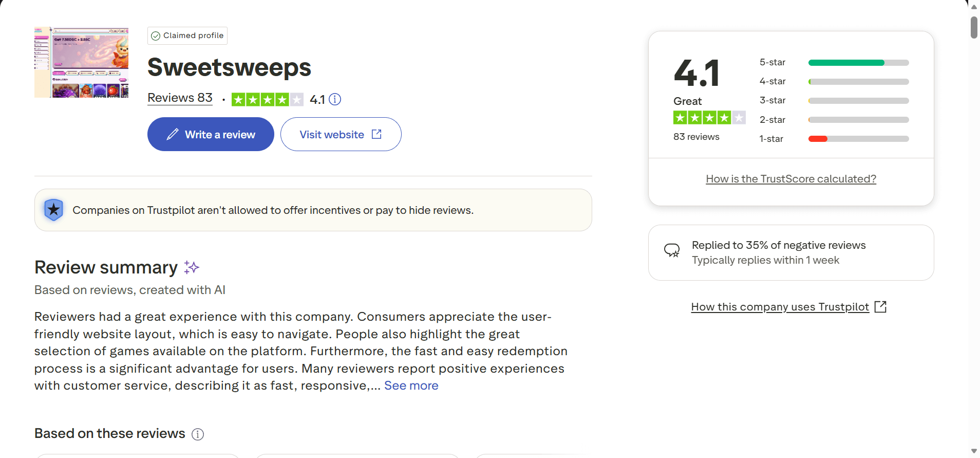This screenshot has width=980, height=458.
Task: Click the 3-star rating bar
Action: [x=858, y=101]
